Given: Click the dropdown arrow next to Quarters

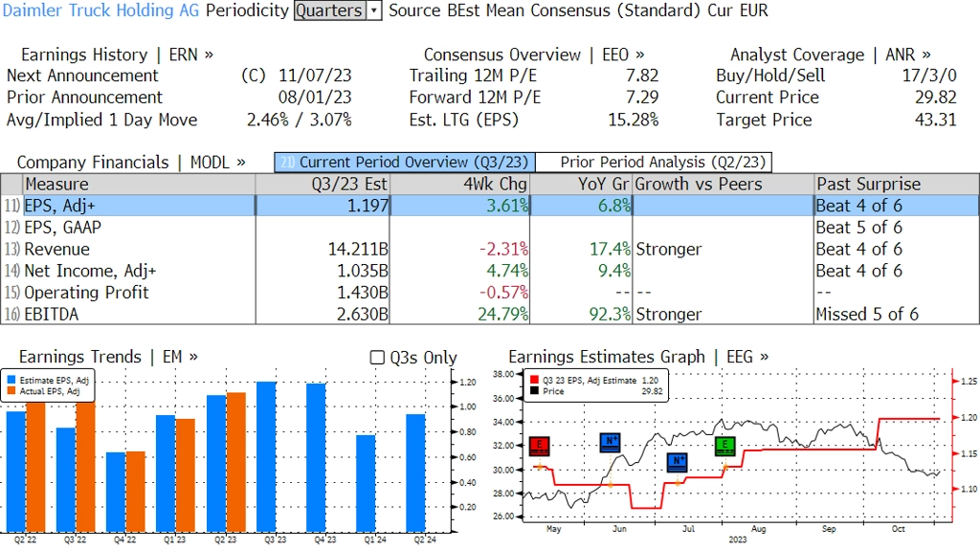Looking at the screenshot, I should (374, 11).
